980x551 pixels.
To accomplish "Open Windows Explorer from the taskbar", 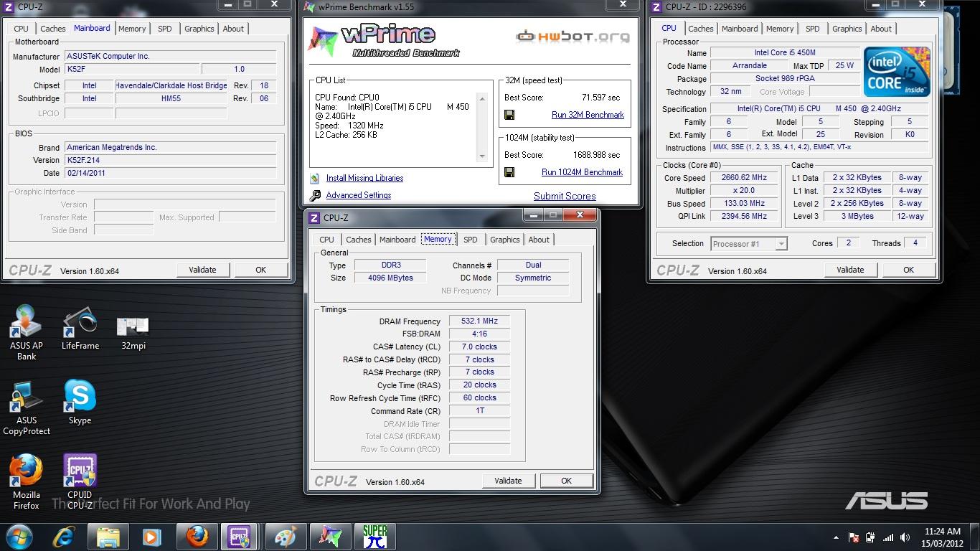I will 108,536.
